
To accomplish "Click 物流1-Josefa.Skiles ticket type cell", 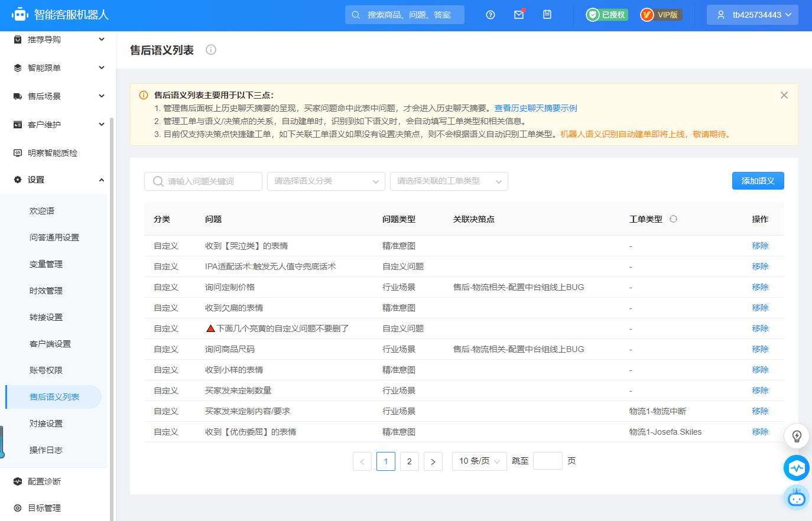I will [x=665, y=432].
